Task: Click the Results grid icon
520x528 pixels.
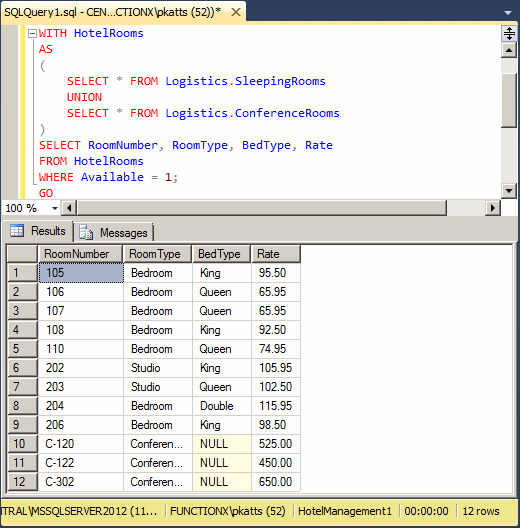Action: (x=17, y=231)
